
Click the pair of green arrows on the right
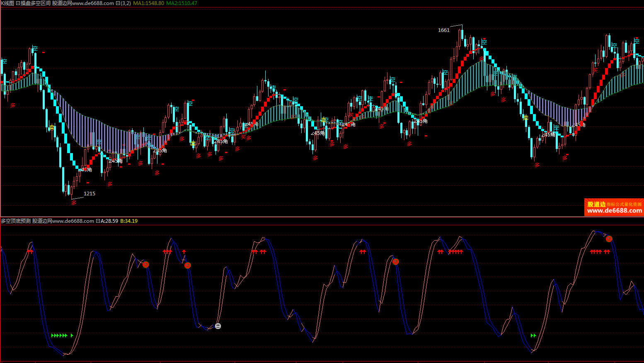tap(533, 335)
